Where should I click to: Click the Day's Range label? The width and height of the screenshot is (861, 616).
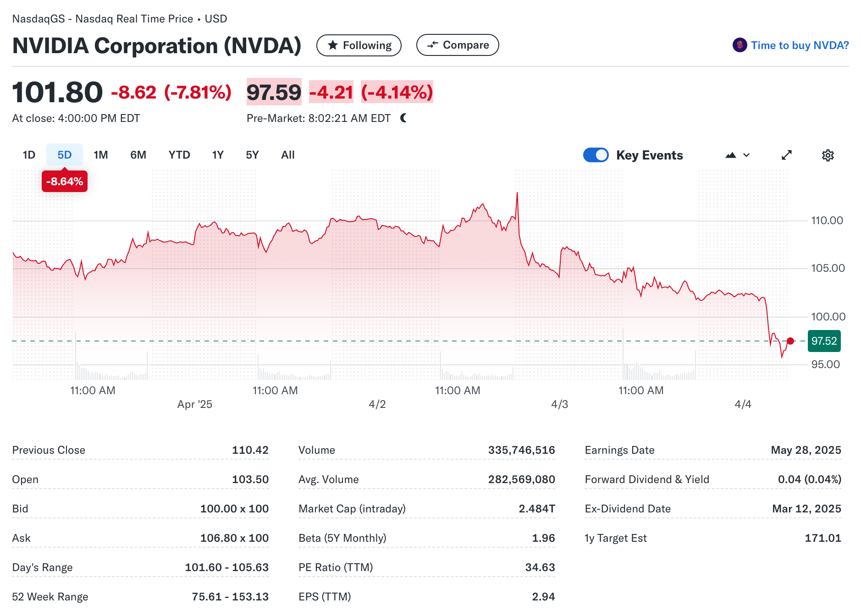click(42, 567)
